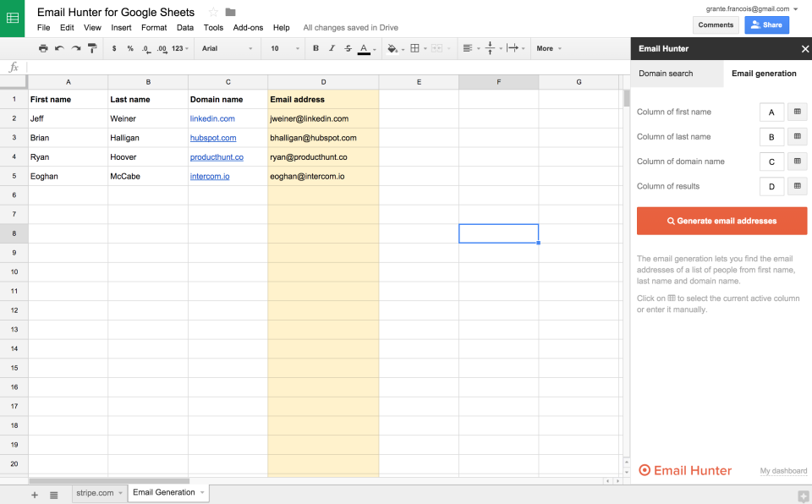Open the Insert menu
The height and width of the screenshot is (504, 812).
point(121,27)
